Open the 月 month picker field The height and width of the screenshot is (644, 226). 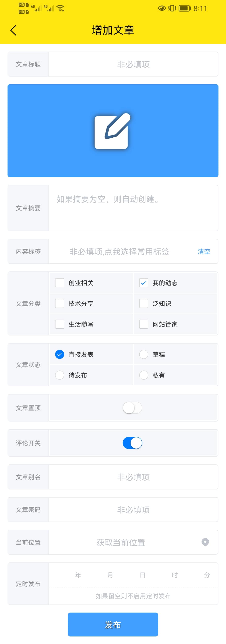click(110, 575)
